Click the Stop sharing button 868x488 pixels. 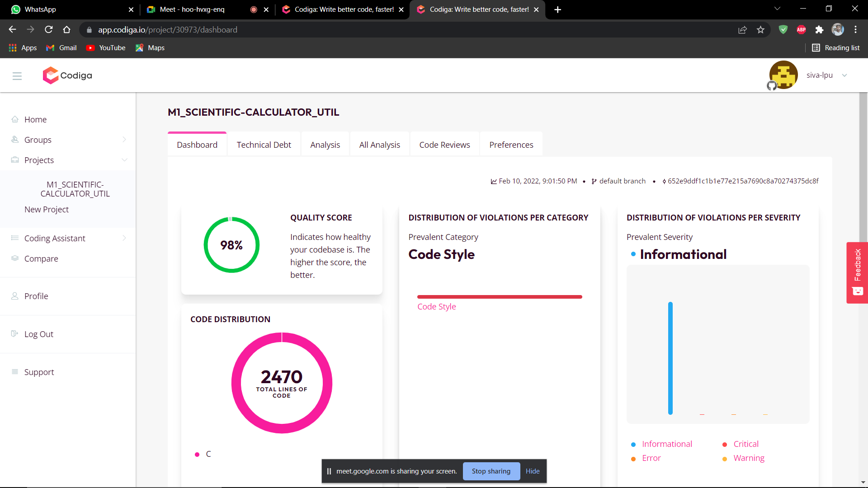pos(491,471)
